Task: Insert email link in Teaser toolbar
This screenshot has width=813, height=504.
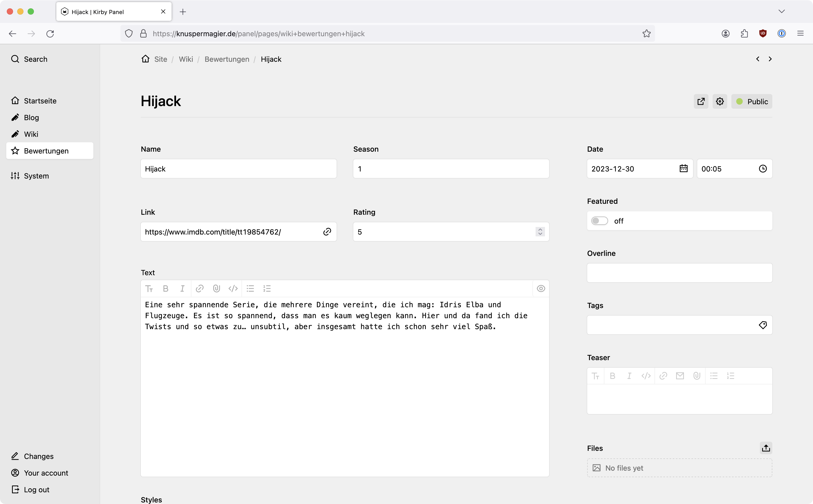Action: point(680,376)
